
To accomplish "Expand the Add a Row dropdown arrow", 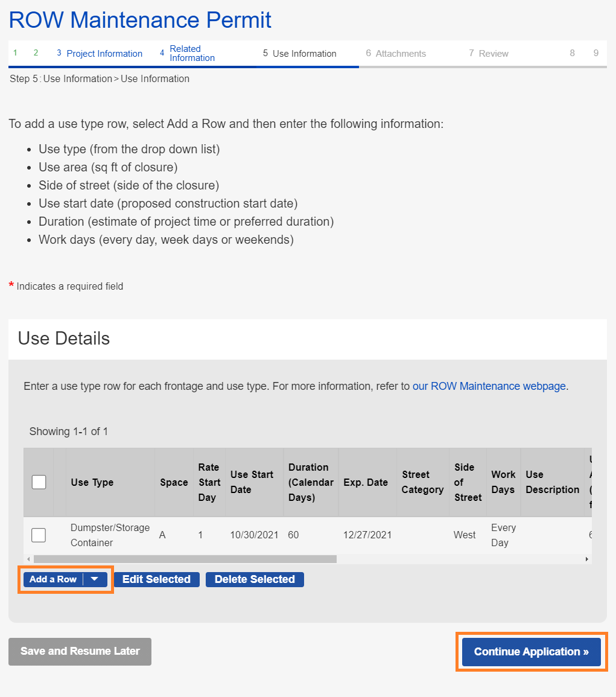I will 95,579.
